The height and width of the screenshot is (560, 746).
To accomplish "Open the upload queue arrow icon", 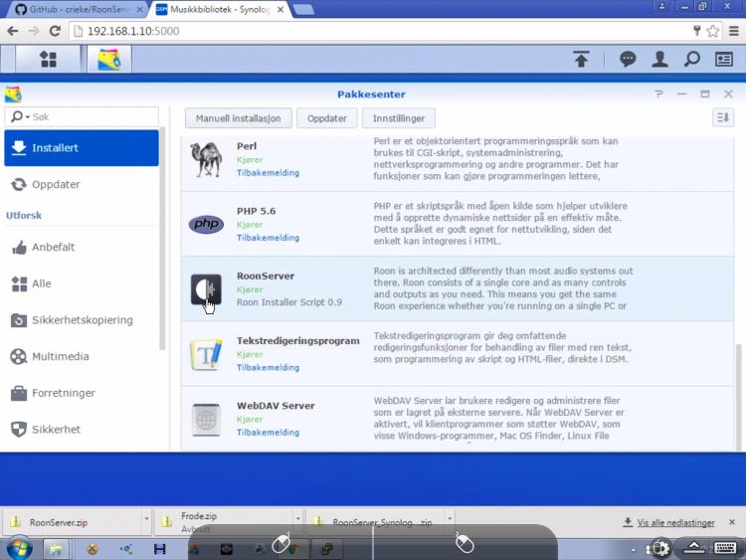I will (581, 59).
